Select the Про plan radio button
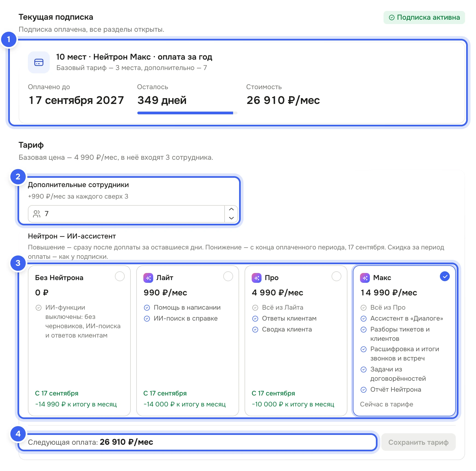The width and height of the screenshot is (476, 471). pos(336,276)
